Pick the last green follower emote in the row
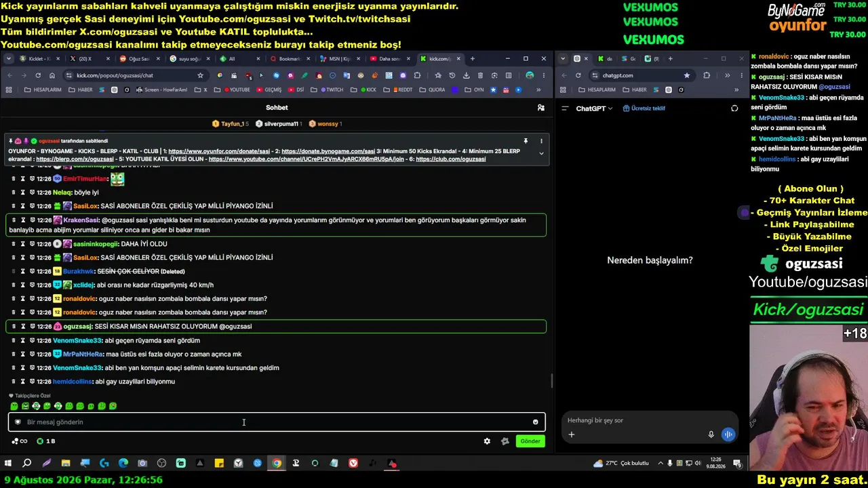Image resolution: width=868 pixels, height=488 pixels. click(x=113, y=406)
